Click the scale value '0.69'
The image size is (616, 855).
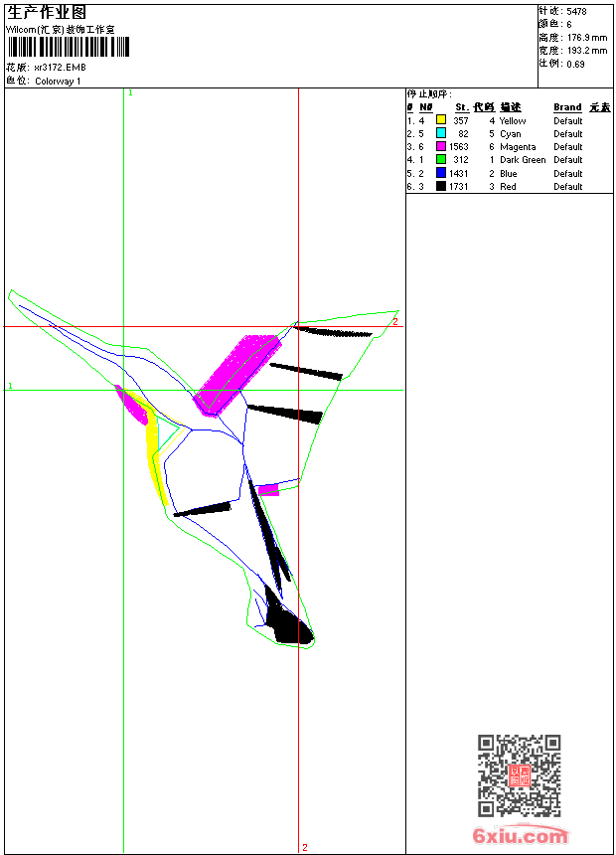pos(575,65)
